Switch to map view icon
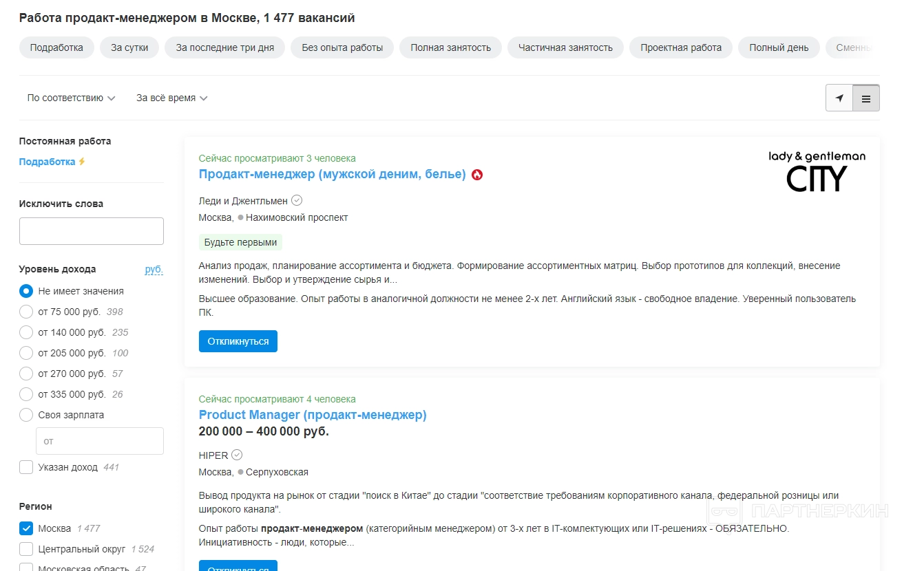This screenshot has height=571, width=924. [839, 98]
